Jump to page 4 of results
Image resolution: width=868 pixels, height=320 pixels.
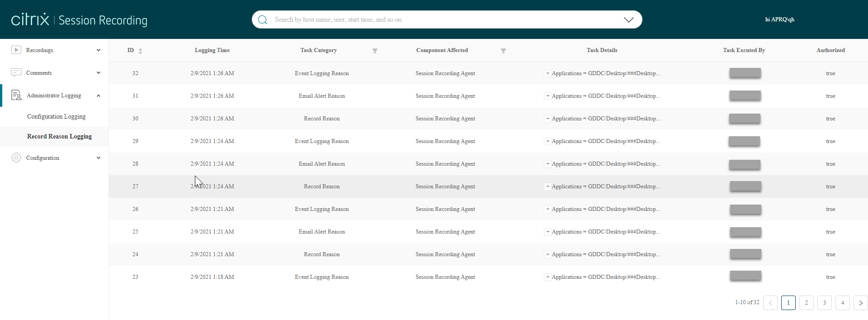[842, 303]
